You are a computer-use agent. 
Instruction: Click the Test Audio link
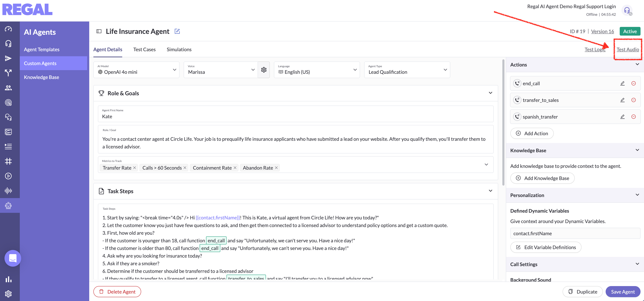click(x=628, y=49)
